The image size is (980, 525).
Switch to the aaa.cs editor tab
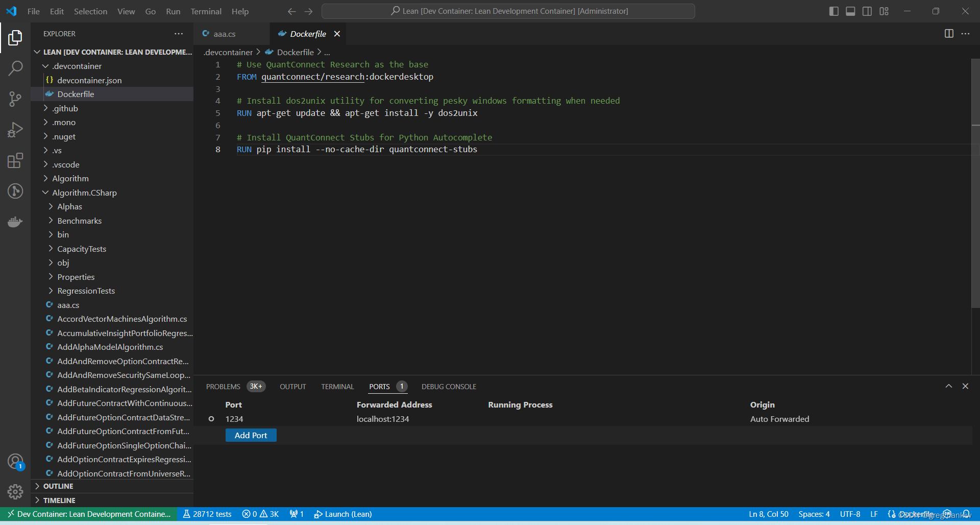coord(225,34)
